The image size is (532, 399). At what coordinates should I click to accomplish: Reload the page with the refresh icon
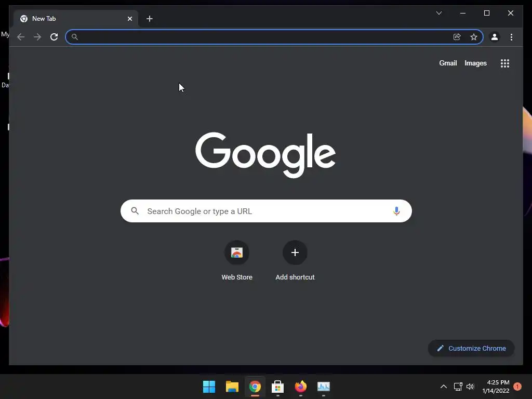[54, 37]
